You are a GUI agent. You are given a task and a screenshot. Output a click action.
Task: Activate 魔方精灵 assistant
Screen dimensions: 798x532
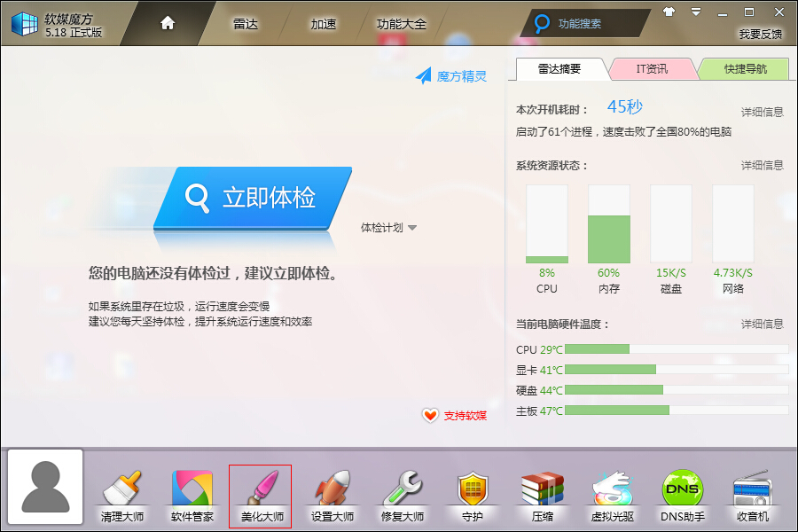tap(450, 76)
